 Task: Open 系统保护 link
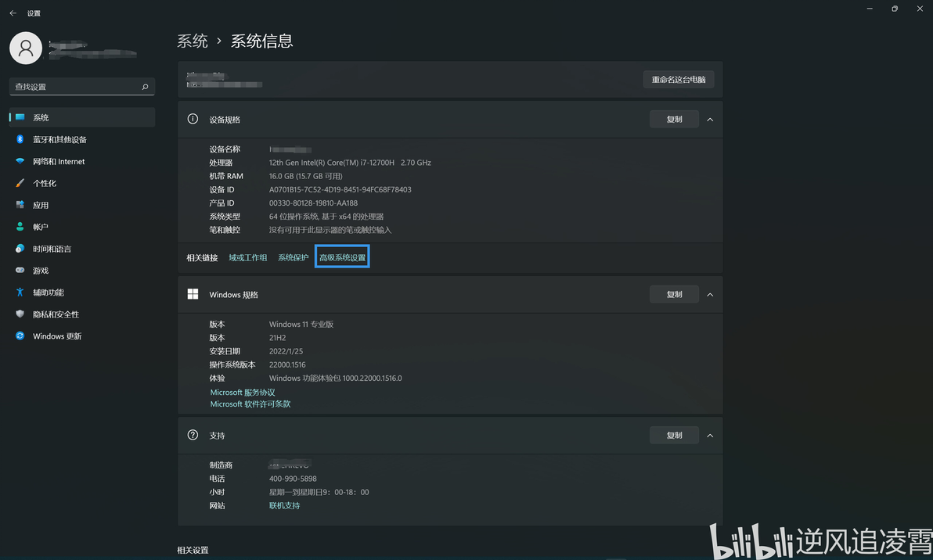293,257
